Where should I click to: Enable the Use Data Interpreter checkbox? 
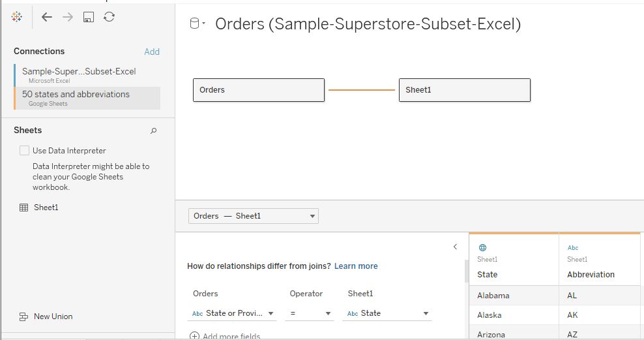[x=25, y=151]
